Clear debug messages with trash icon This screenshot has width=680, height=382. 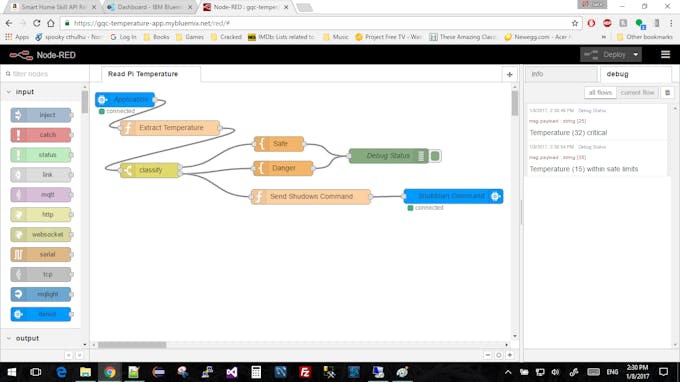click(667, 92)
